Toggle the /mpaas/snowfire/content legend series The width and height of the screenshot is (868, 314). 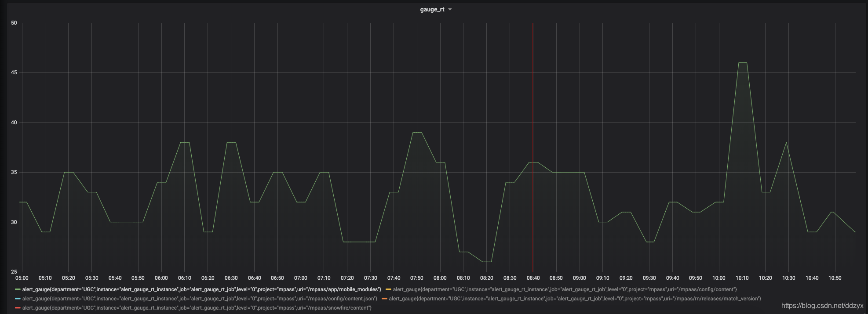coord(197,308)
